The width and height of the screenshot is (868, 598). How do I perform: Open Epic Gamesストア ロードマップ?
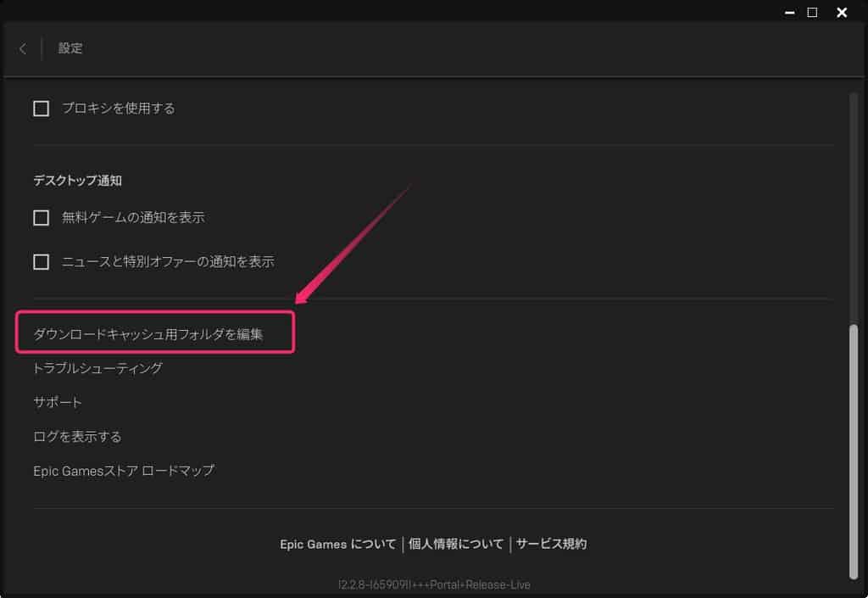click(124, 471)
